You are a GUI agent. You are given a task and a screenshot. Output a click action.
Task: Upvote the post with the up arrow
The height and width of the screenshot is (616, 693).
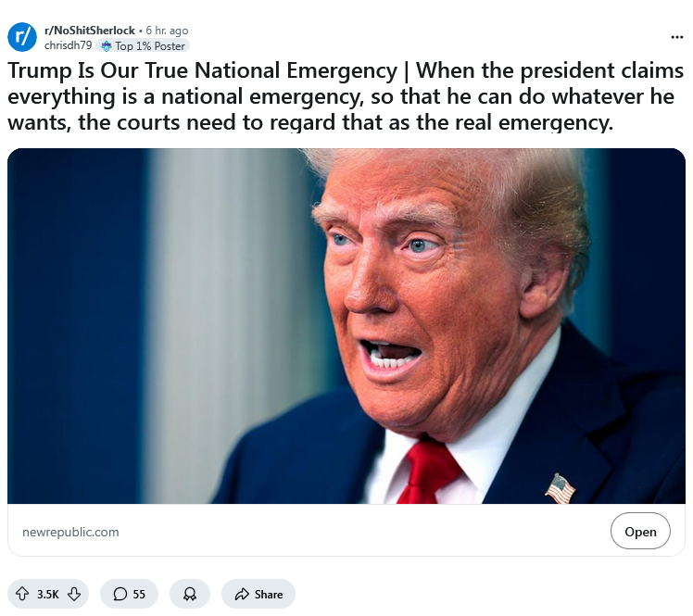tap(22, 594)
